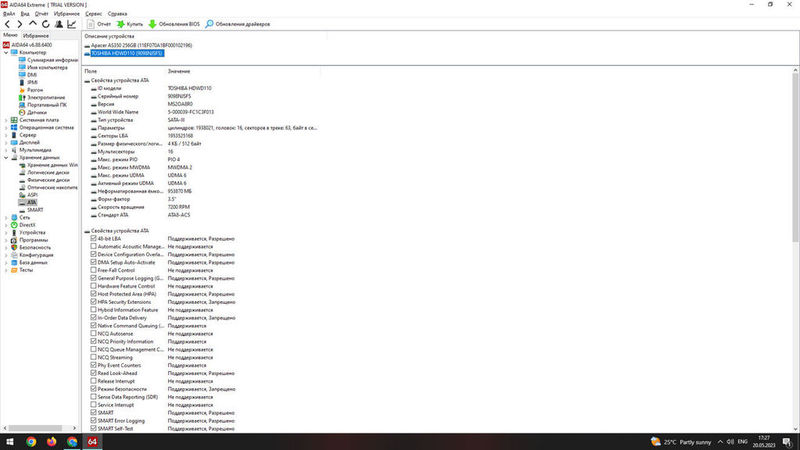Go forward with the right arrow toolbar icon

(x=19, y=24)
